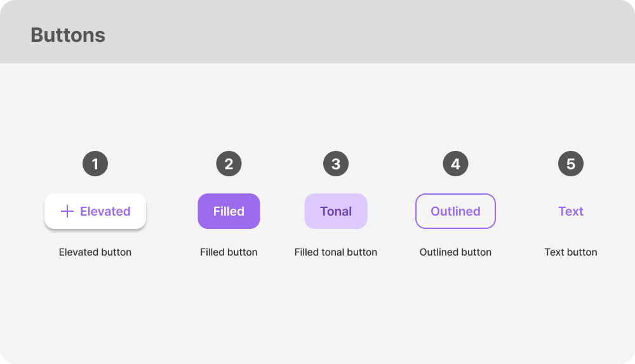Image resolution: width=635 pixels, height=364 pixels.
Task: Click the word "Elevated" beside the plus
Action: (105, 211)
